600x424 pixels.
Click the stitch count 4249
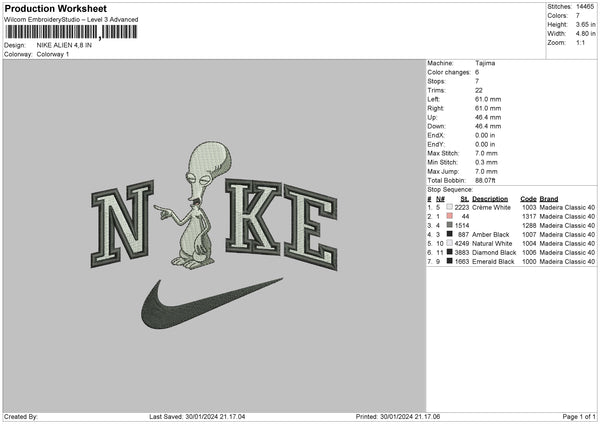(x=462, y=243)
